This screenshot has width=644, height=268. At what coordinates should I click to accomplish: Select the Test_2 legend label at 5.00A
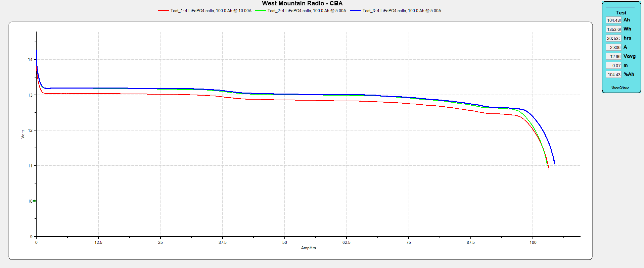(x=307, y=11)
